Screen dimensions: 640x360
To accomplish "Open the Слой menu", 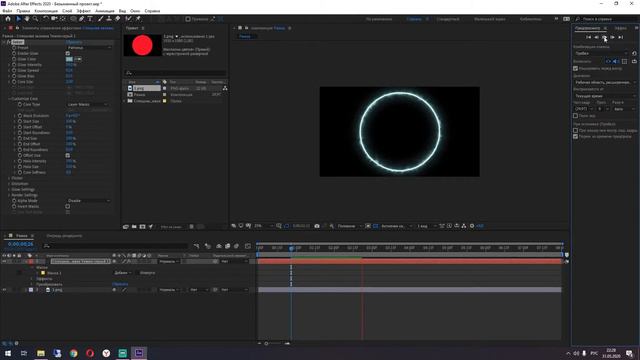I will [x=67, y=11].
